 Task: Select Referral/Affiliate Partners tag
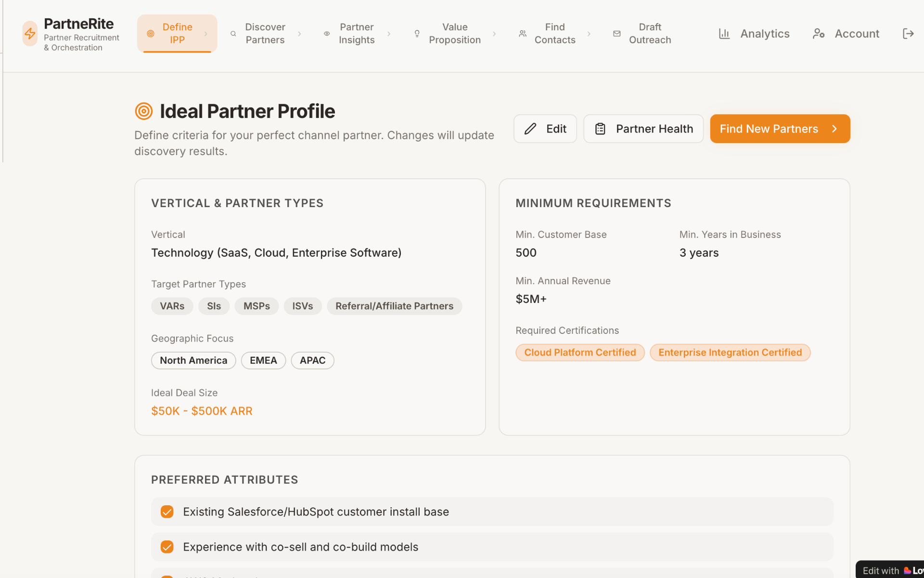(394, 306)
